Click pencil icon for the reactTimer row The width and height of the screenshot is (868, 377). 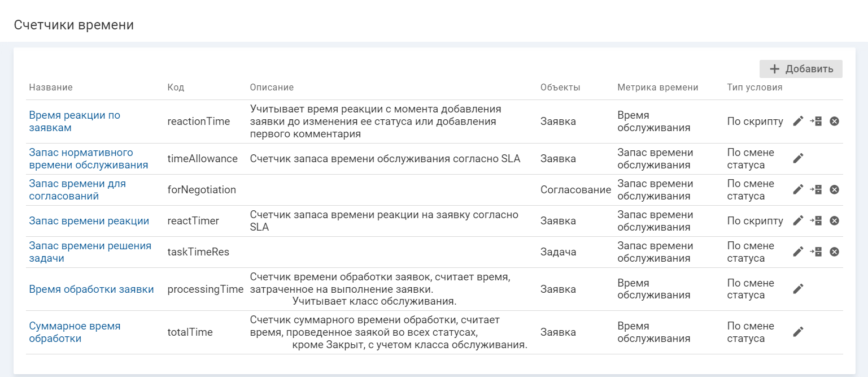(x=798, y=220)
